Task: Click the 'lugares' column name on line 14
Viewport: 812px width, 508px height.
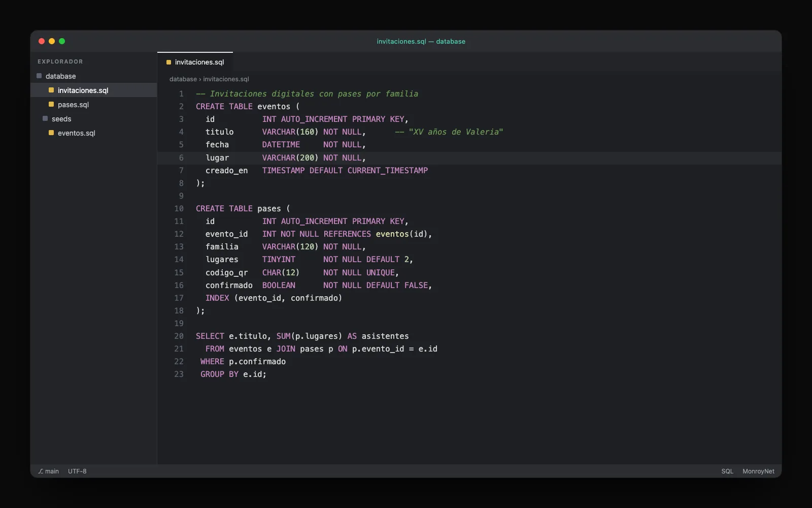Action: 222,260
